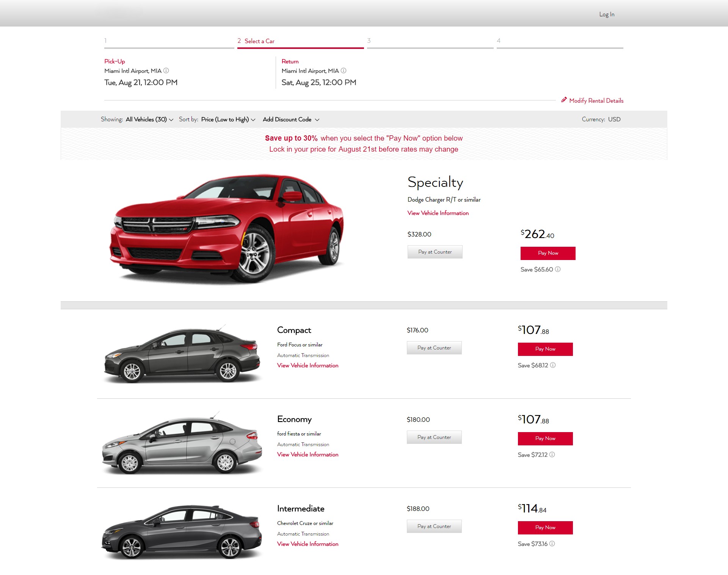Select the Pay Now option for Specialty
Image resolution: width=728 pixels, height=575 pixels.
548,253
